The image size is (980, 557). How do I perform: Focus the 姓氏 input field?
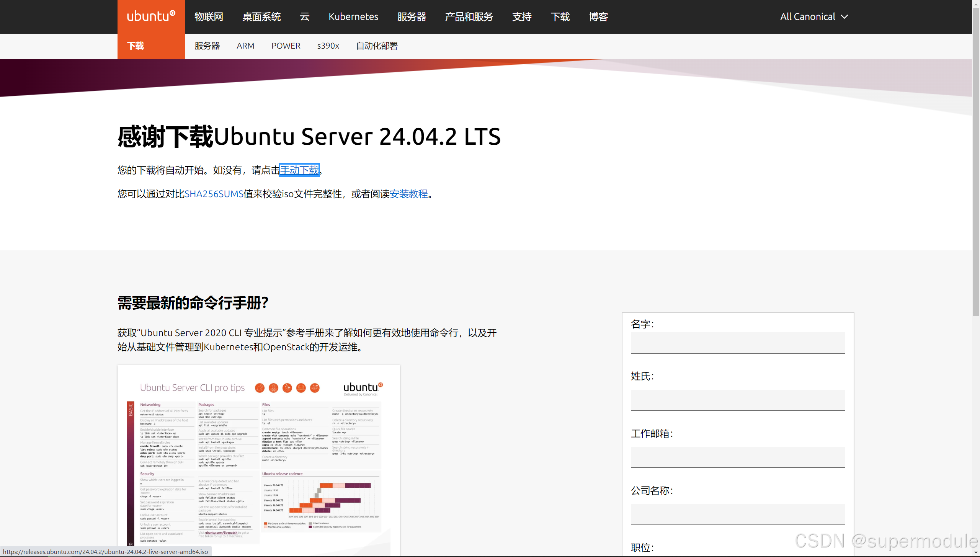[x=737, y=400]
